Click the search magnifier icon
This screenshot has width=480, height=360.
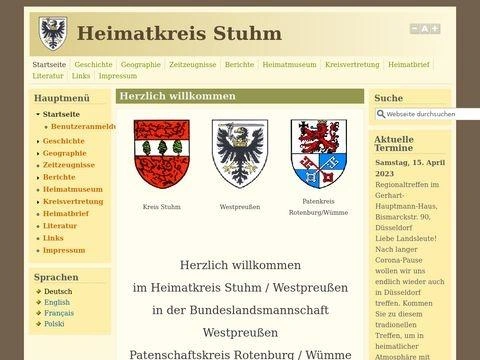pos(381,114)
